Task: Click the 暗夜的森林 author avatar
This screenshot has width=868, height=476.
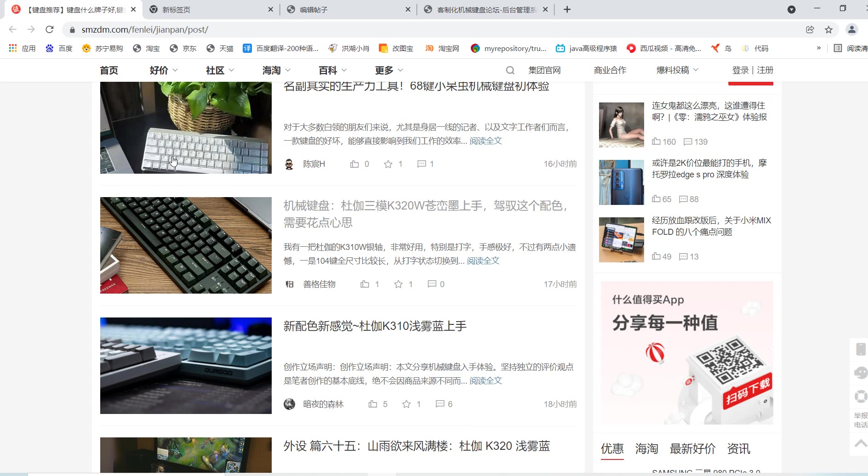Action: (x=289, y=404)
